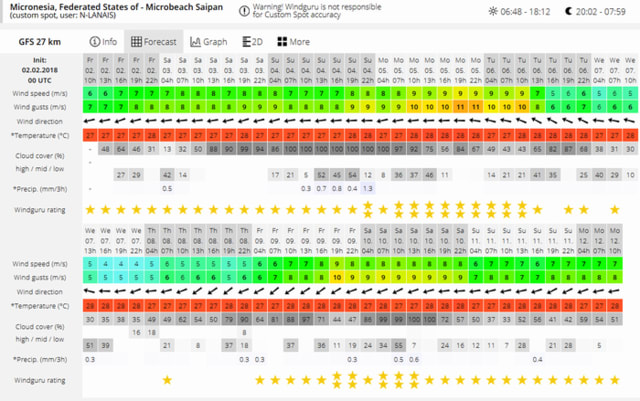Click temperature cell at Fr 02. 22h

pos(151,135)
